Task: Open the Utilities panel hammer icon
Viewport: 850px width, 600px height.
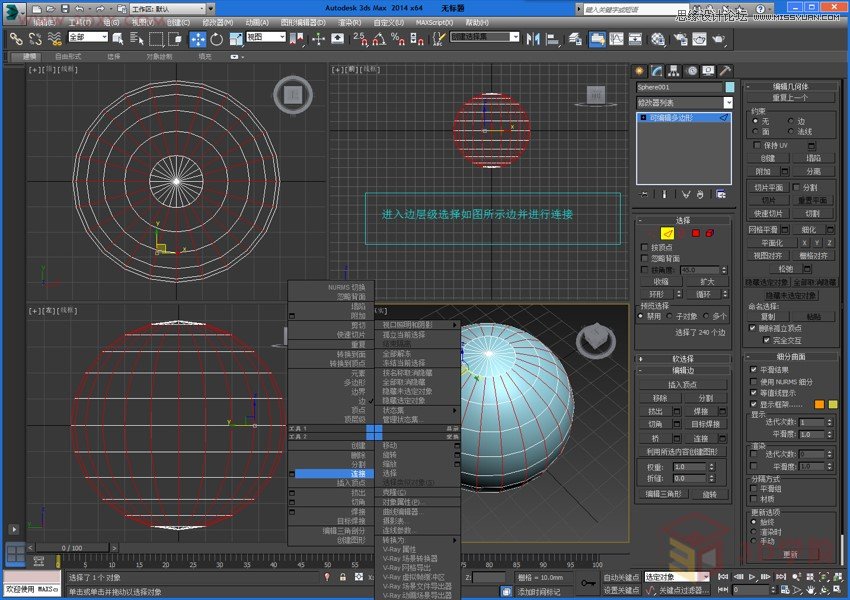Action: 724,71
